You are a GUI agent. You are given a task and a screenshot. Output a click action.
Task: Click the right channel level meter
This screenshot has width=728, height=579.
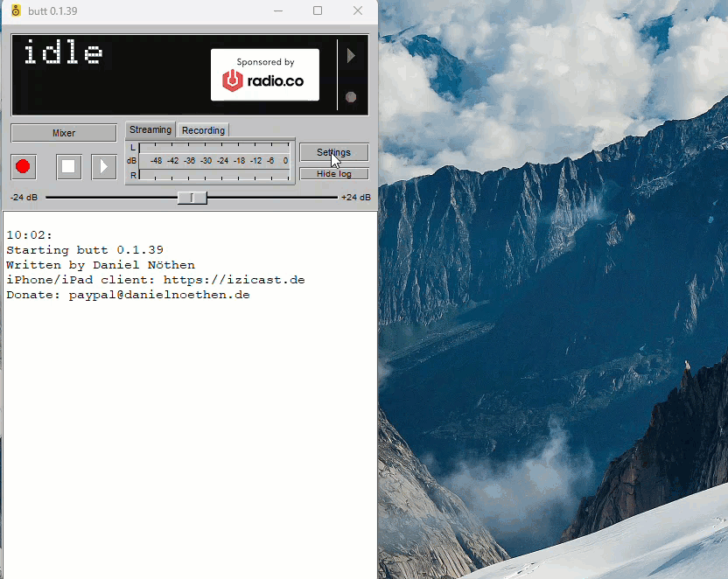pos(214,175)
